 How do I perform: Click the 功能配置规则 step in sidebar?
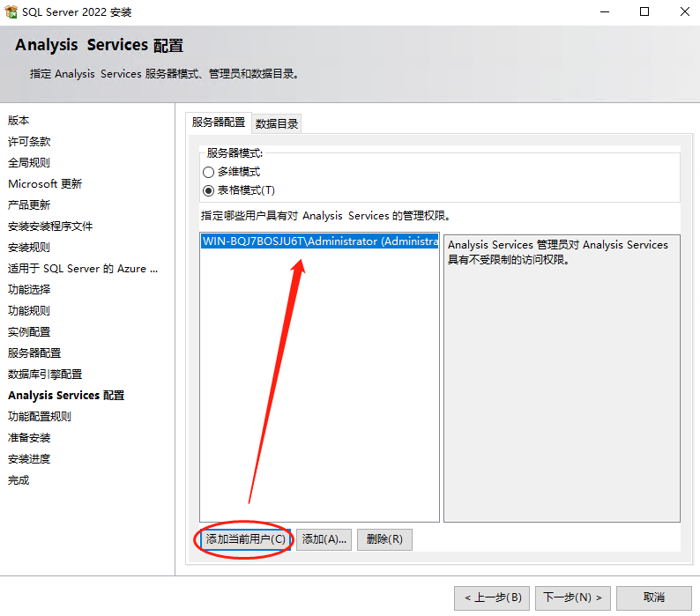(x=40, y=417)
